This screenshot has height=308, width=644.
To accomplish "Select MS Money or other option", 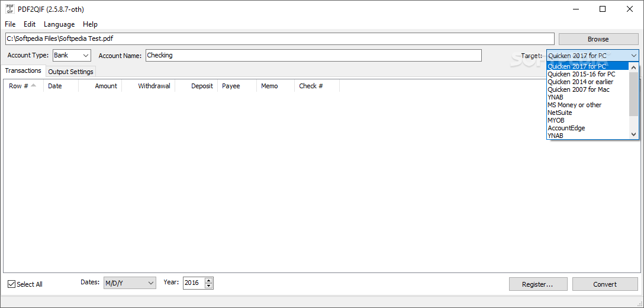I will point(588,105).
